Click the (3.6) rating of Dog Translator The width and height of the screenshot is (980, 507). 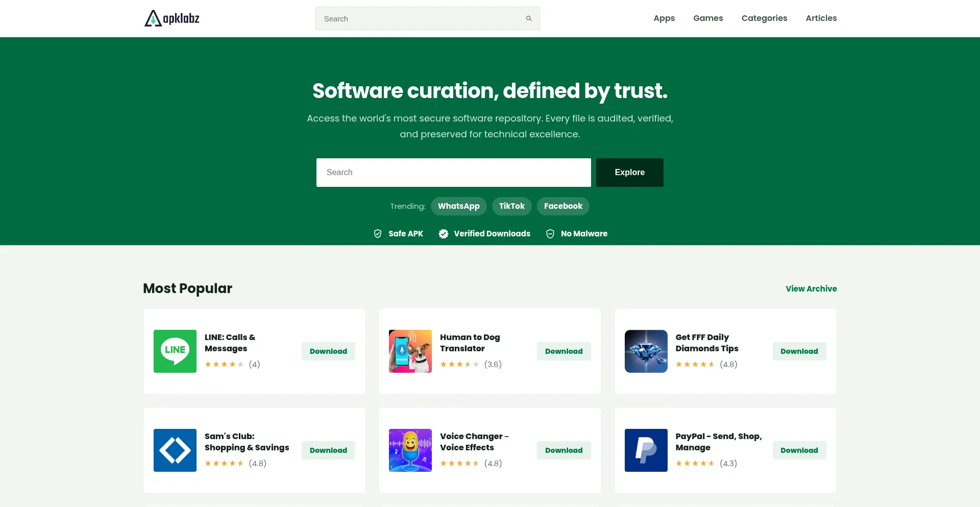click(493, 365)
